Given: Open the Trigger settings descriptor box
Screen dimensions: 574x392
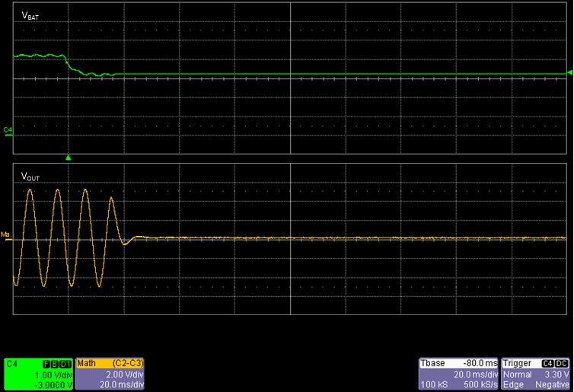Looking at the screenshot, I should (x=536, y=374).
